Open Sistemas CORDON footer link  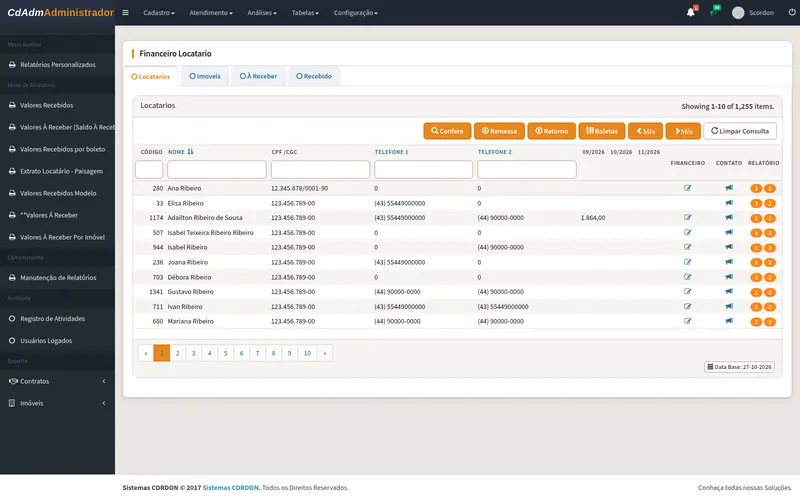click(231, 488)
